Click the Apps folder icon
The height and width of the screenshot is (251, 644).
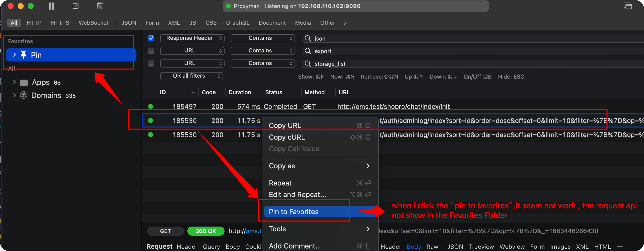point(24,82)
